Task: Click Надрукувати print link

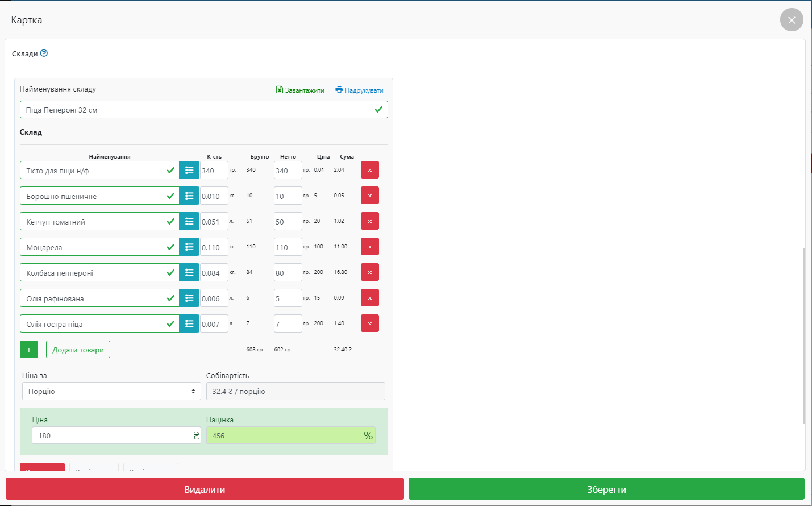Action: 359,90
